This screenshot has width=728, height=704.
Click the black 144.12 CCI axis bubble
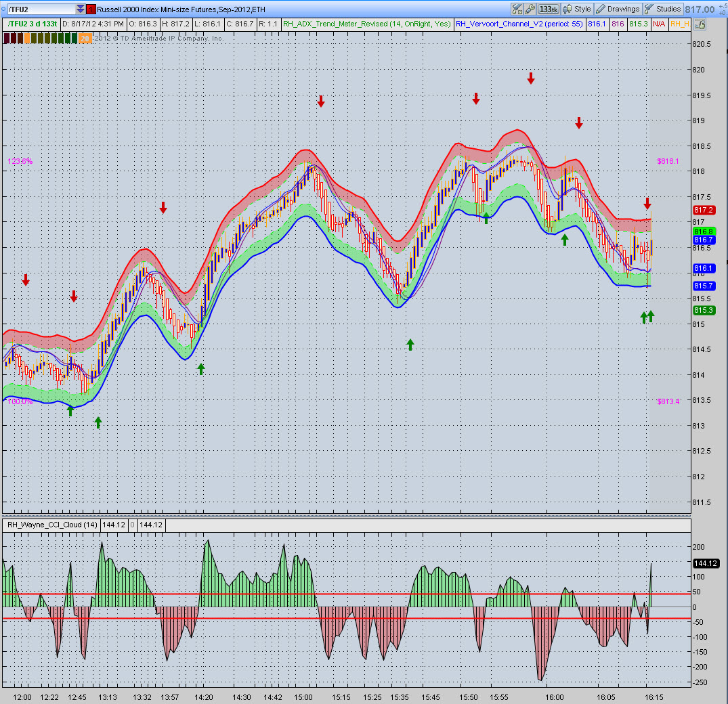tap(706, 563)
